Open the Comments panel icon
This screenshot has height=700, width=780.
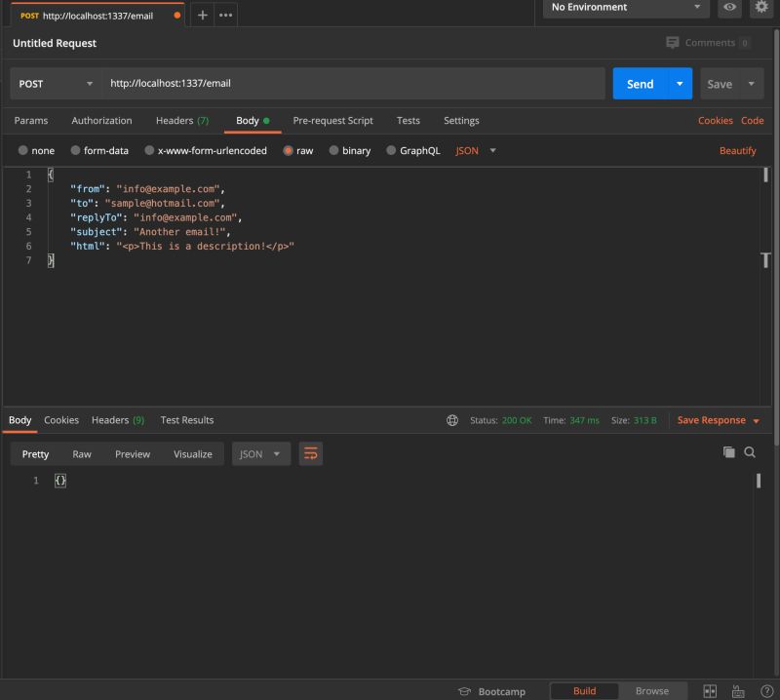pos(672,42)
